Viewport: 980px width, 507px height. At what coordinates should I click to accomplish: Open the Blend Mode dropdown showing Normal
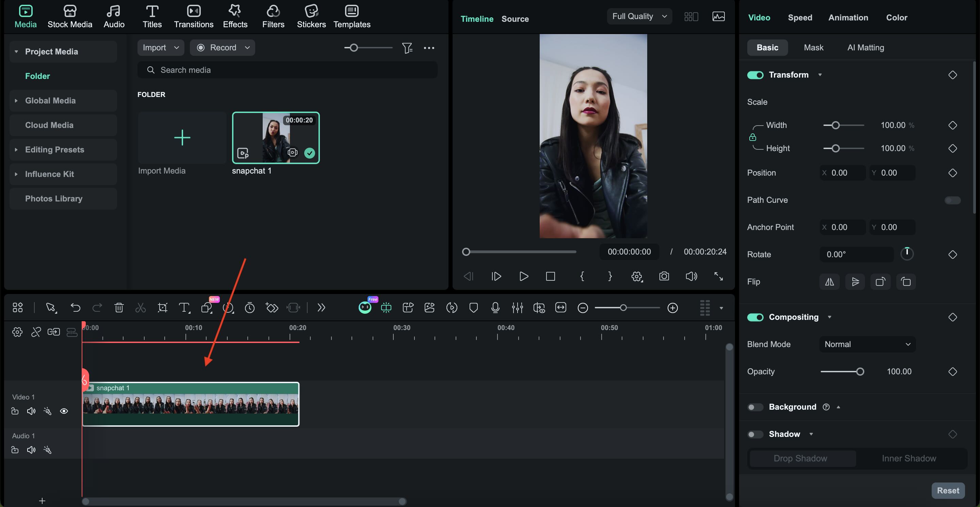click(x=867, y=344)
